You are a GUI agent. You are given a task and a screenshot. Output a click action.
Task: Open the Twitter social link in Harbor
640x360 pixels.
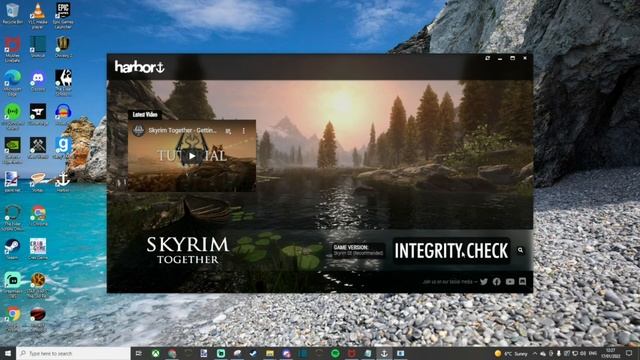click(x=484, y=282)
